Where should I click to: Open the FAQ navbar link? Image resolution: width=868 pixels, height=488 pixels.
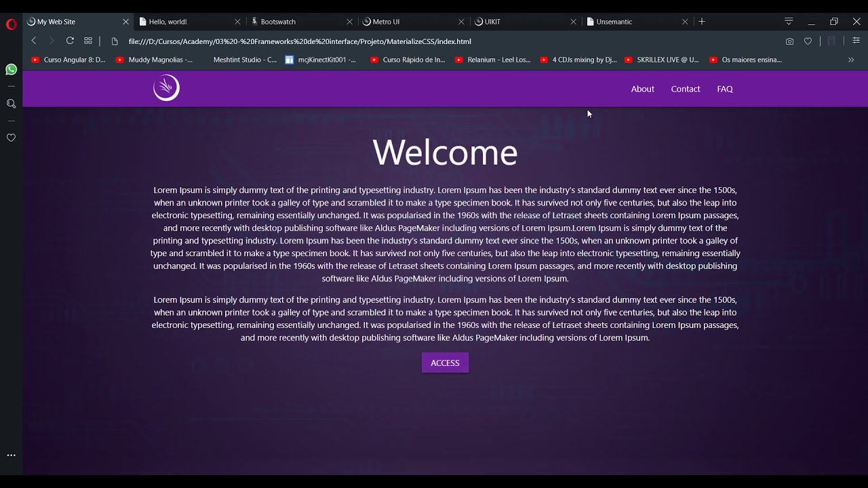(x=725, y=89)
